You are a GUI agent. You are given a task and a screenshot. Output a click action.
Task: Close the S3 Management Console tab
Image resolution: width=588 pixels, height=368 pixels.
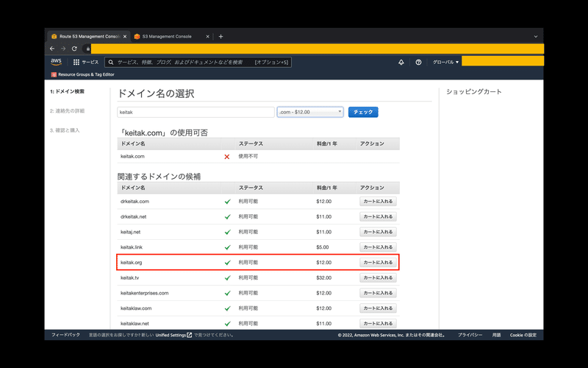click(x=207, y=36)
